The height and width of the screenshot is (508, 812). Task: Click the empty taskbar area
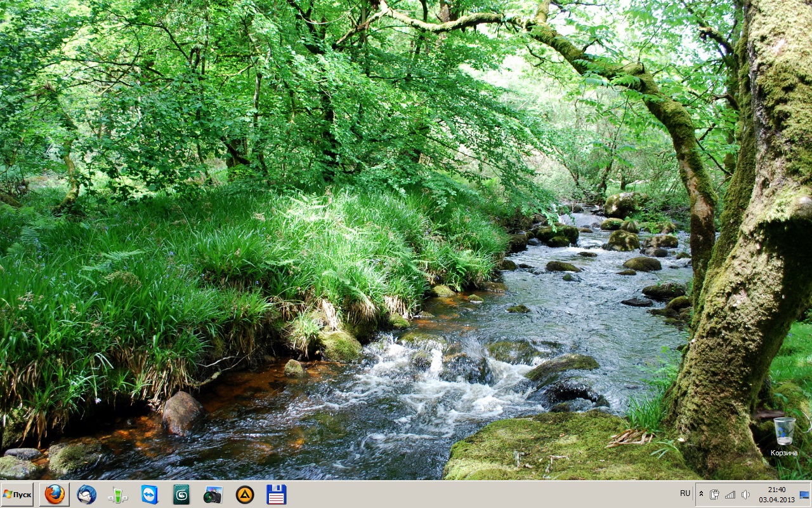pos(476,494)
